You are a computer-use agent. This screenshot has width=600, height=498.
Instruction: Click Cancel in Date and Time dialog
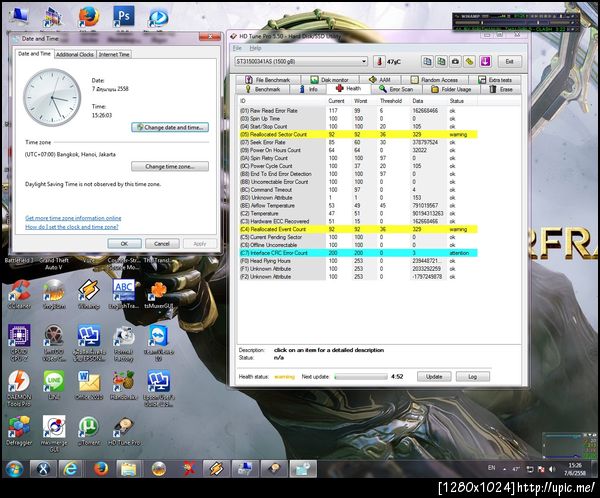(162, 243)
